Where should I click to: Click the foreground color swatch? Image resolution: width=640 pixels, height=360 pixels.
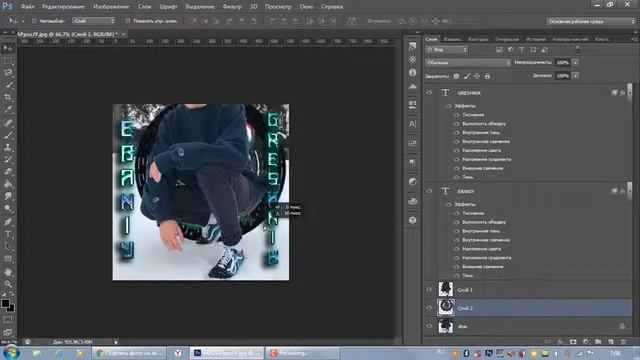pyautogui.click(x=5, y=304)
